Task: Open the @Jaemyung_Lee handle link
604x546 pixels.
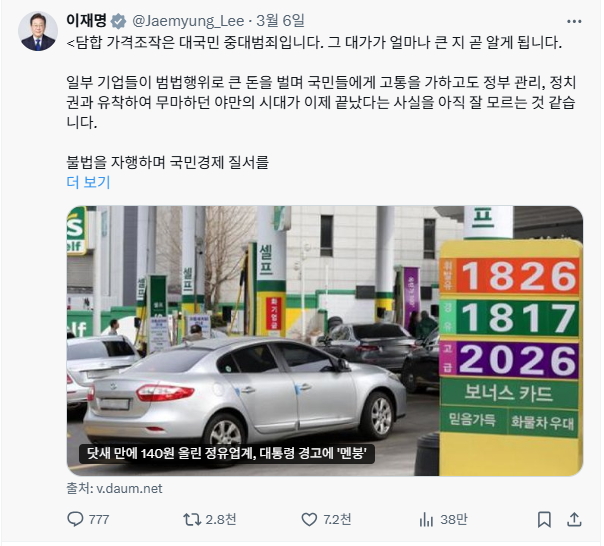Action: (x=188, y=21)
